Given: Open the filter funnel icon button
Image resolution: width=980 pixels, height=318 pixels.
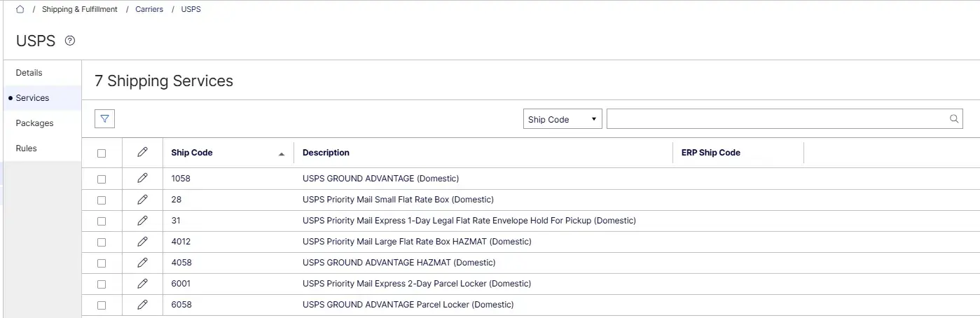Looking at the screenshot, I should coord(104,119).
